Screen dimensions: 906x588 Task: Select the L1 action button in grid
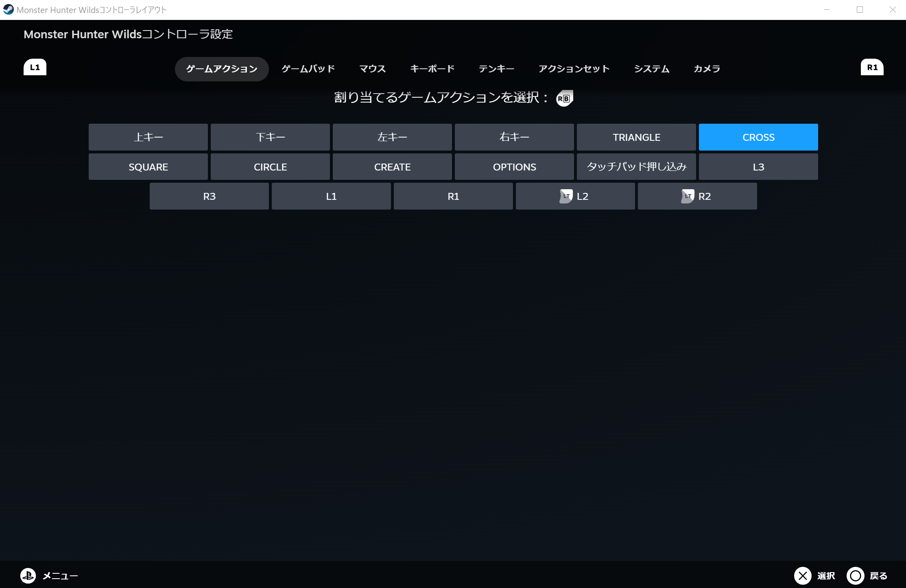coord(331,196)
